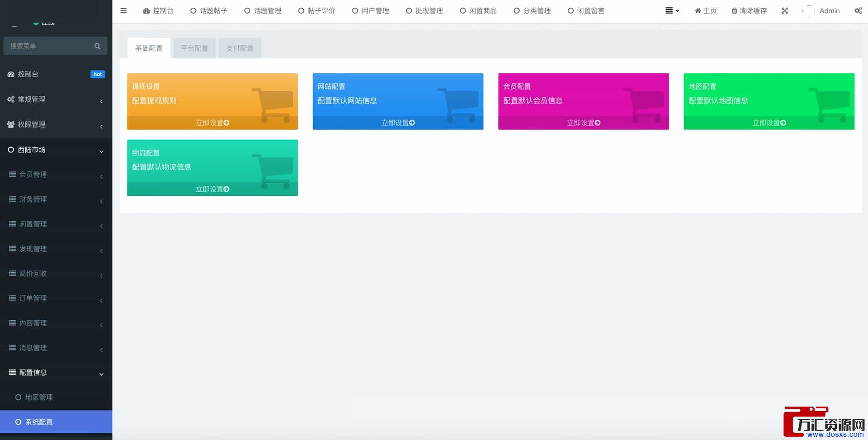Image resolution: width=868 pixels, height=440 pixels.
Task: Click the 控制台 dashboard icon in sidebar
Action: [11, 74]
